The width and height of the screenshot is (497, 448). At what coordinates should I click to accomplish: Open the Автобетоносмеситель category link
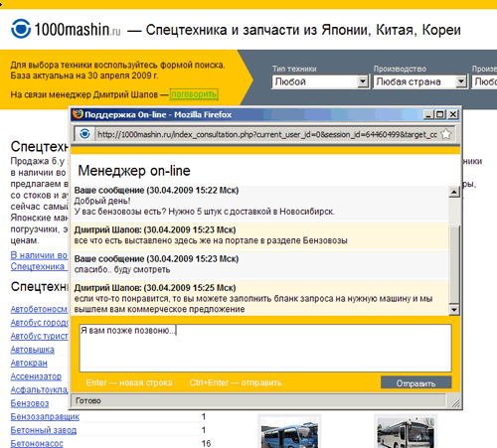(x=39, y=309)
